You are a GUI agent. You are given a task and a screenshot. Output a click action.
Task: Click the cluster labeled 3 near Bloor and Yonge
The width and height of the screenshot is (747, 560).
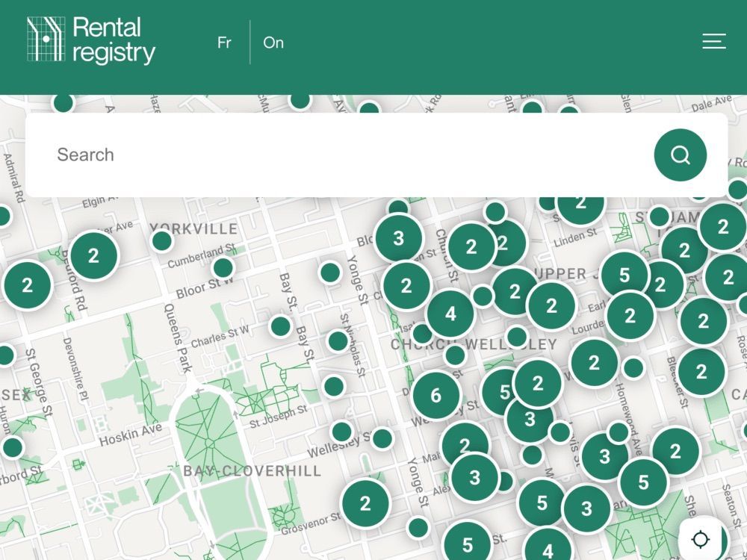click(x=399, y=239)
